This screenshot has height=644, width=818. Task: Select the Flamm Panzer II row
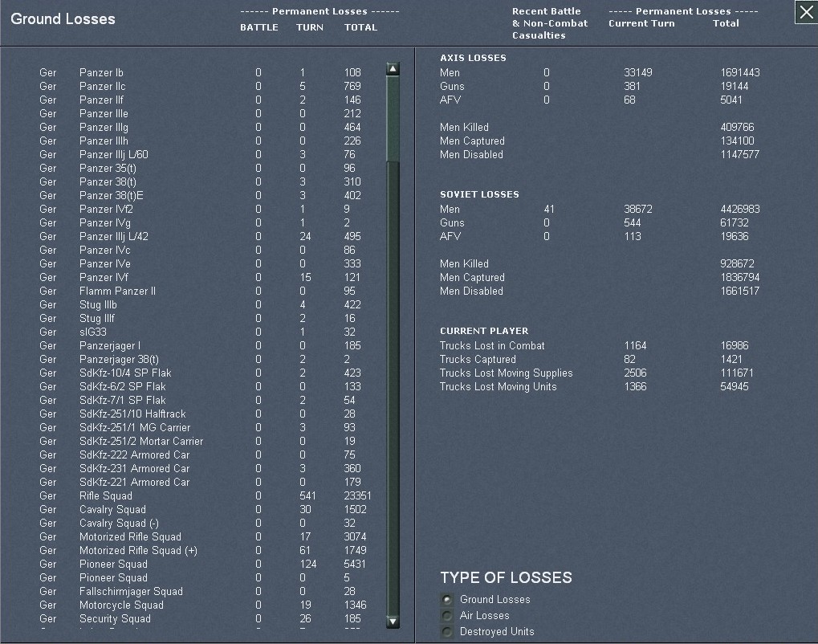click(117, 291)
